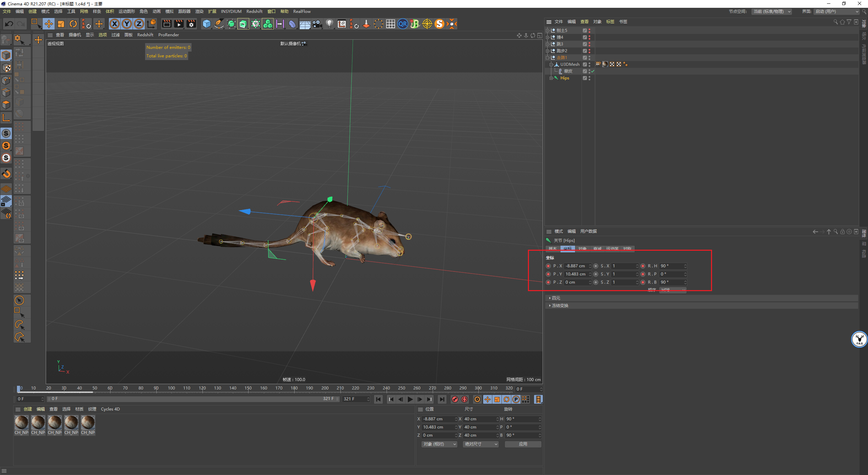Open Edit Render Settings icon
The width and height of the screenshot is (868, 475).
191,24
